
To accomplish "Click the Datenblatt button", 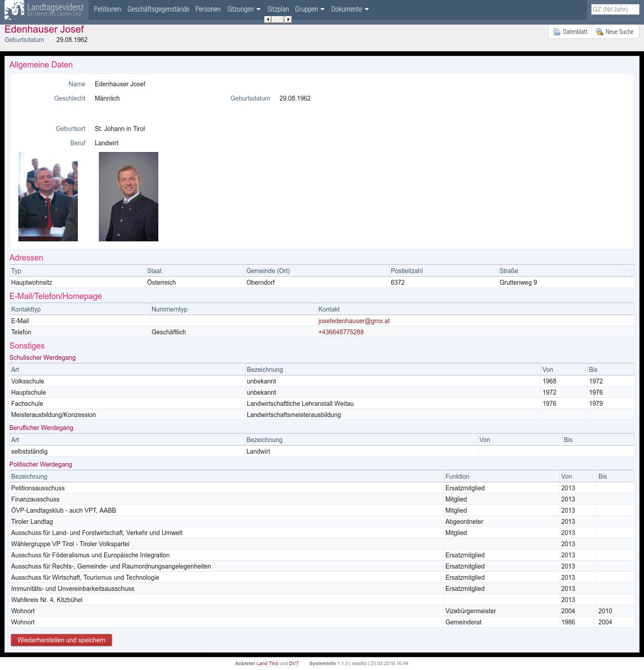I will [x=570, y=32].
